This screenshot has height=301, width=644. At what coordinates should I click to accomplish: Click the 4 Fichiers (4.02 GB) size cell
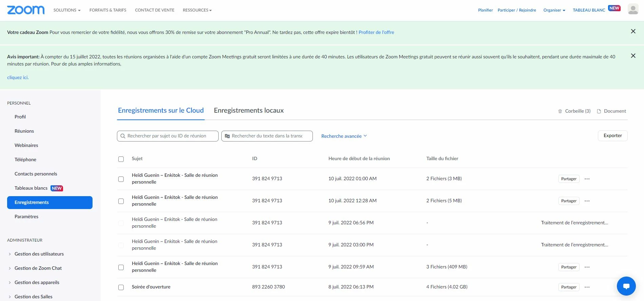pyautogui.click(x=447, y=287)
